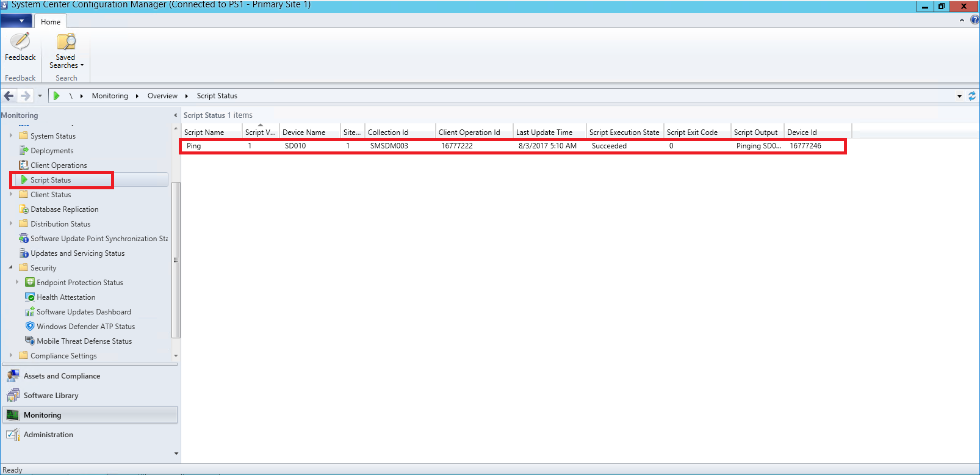Select the Home ribbon tab
Viewport: 980px width, 475px height.
(51, 21)
